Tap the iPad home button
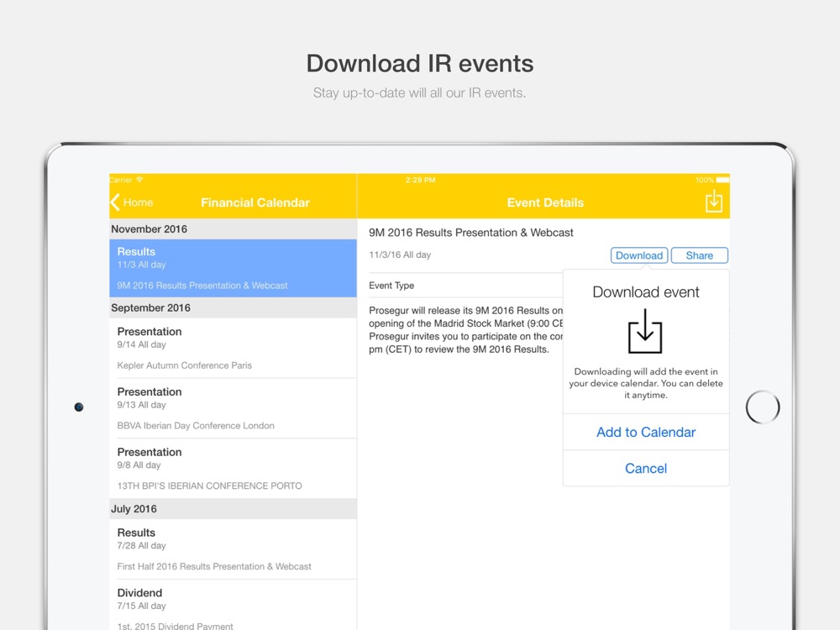The width and height of the screenshot is (840, 630). pyautogui.click(x=763, y=407)
